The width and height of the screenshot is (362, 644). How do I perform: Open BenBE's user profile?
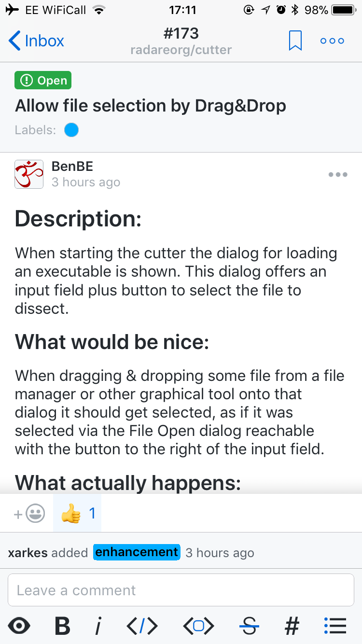point(72,166)
